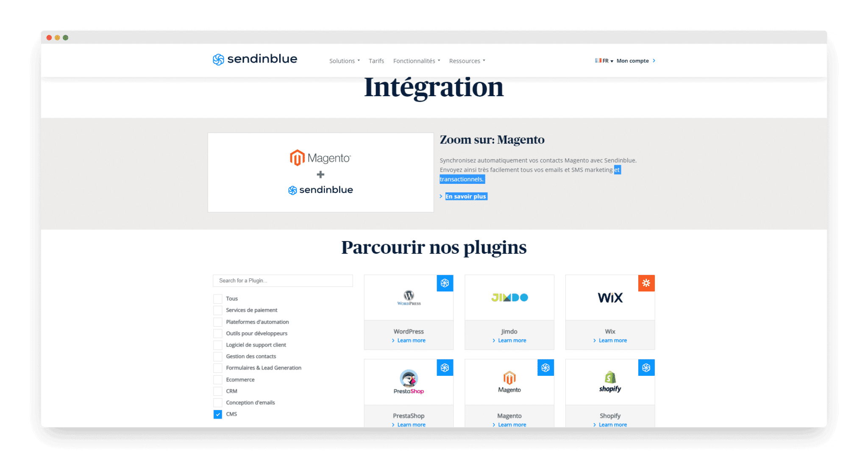The height and width of the screenshot is (458, 868).
Task: Click the Shopify card title
Action: (610, 416)
